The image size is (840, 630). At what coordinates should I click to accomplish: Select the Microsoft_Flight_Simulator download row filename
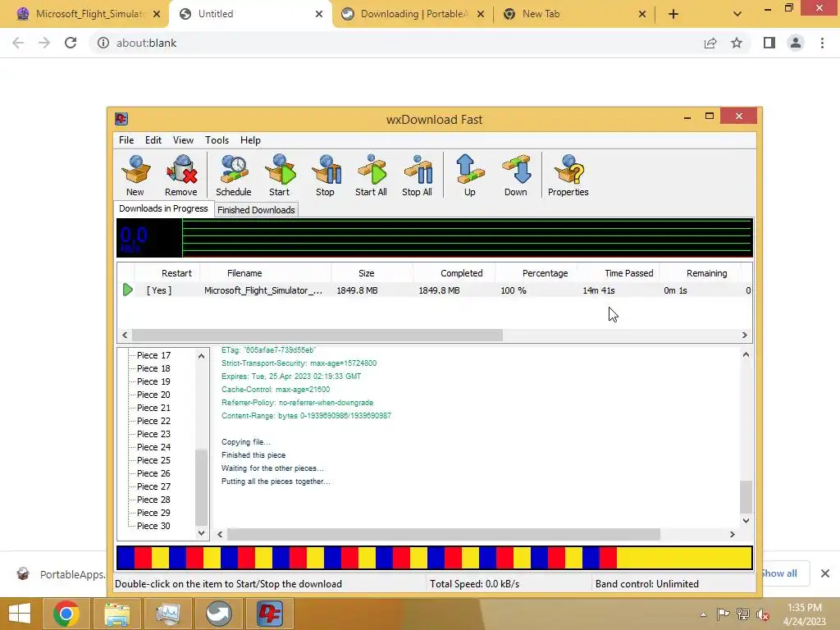click(263, 290)
